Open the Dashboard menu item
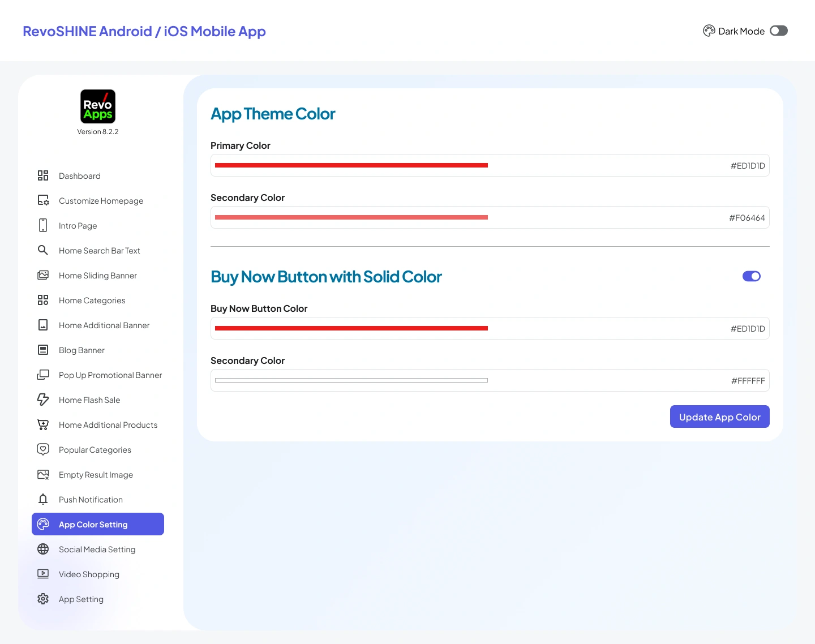Screen dimensions: 815x644 click(98, 176)
